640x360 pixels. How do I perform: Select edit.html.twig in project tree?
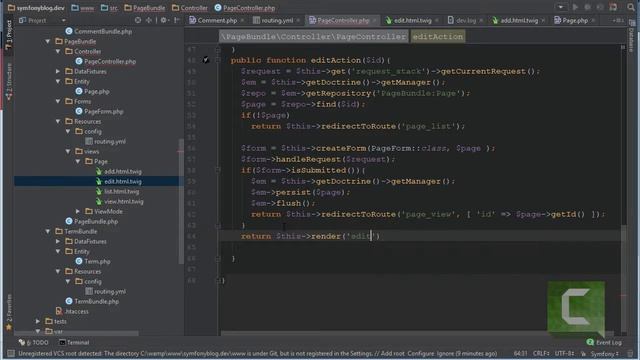coord(118,182)
